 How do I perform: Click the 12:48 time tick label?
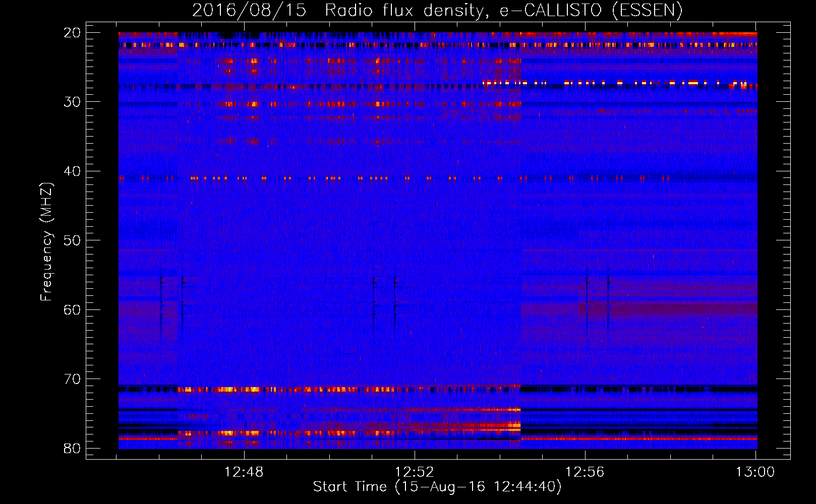pos(244,472)
